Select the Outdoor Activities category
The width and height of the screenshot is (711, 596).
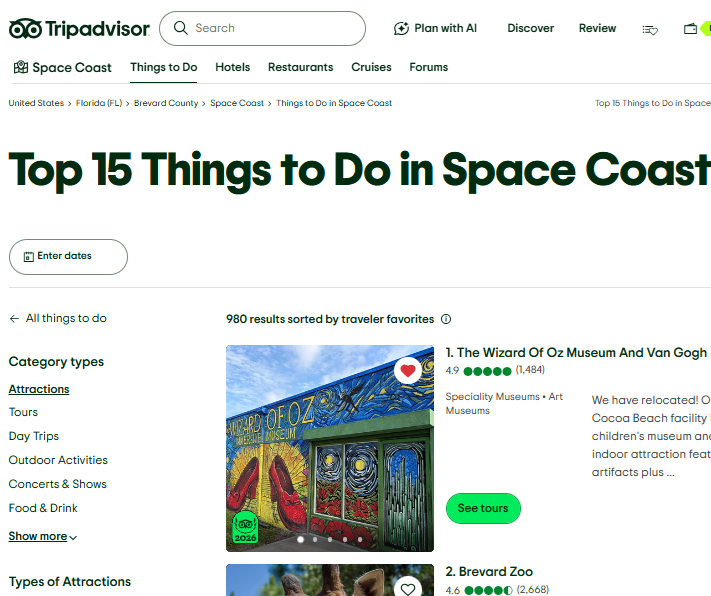tap(58, 460)
